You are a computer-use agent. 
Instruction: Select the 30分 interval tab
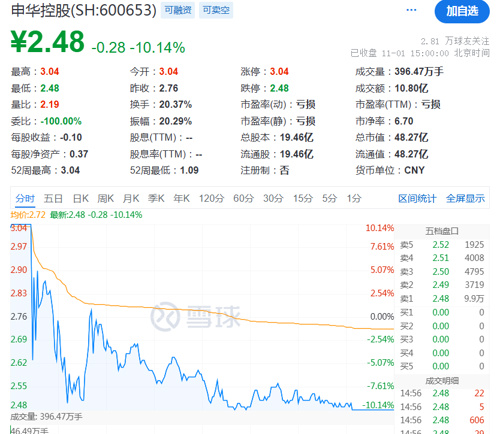[273, 199]
